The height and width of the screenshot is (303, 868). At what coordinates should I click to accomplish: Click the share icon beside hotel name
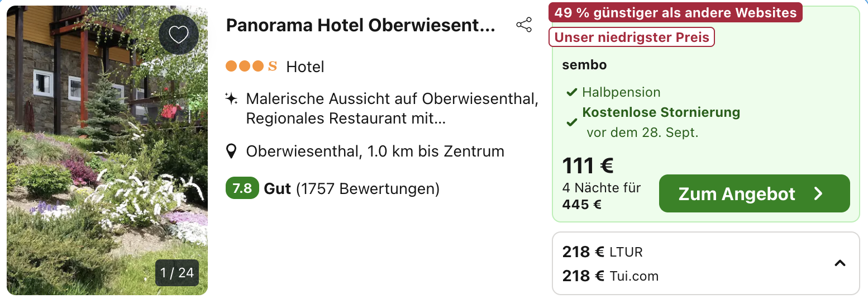pyautogui.click(x=524, y=25)
